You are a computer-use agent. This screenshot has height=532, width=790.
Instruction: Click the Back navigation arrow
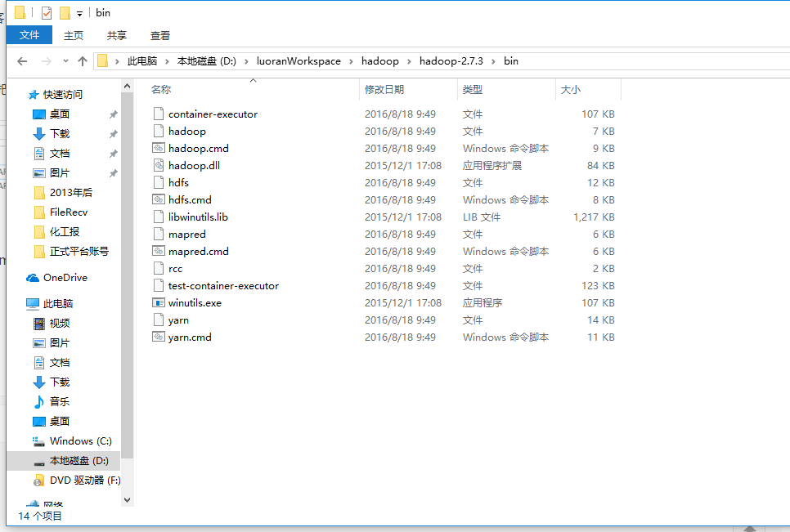22,60
